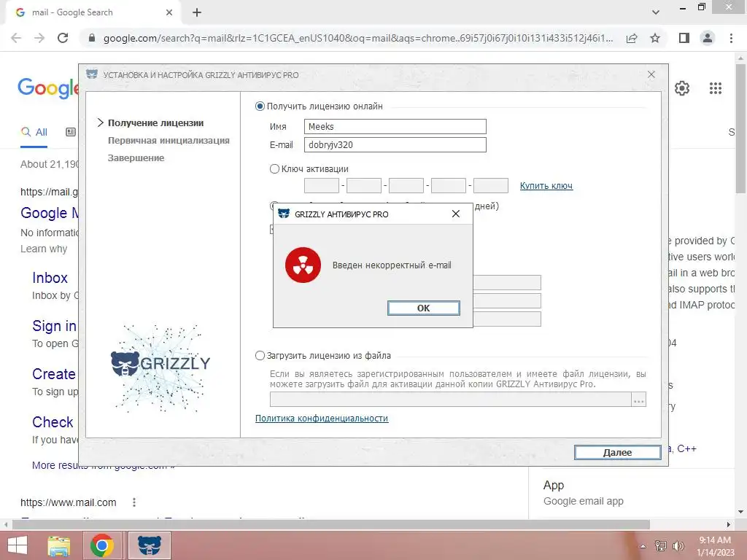Viewport: 747px width, 560px height.
Task: Open the Inbox search result link
Action: [x=50, y=278]
